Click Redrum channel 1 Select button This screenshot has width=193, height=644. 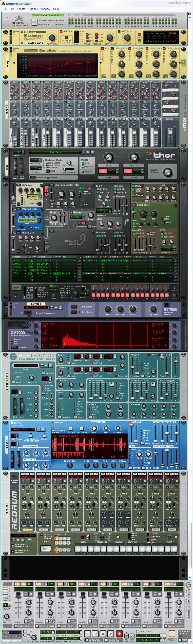28,529
